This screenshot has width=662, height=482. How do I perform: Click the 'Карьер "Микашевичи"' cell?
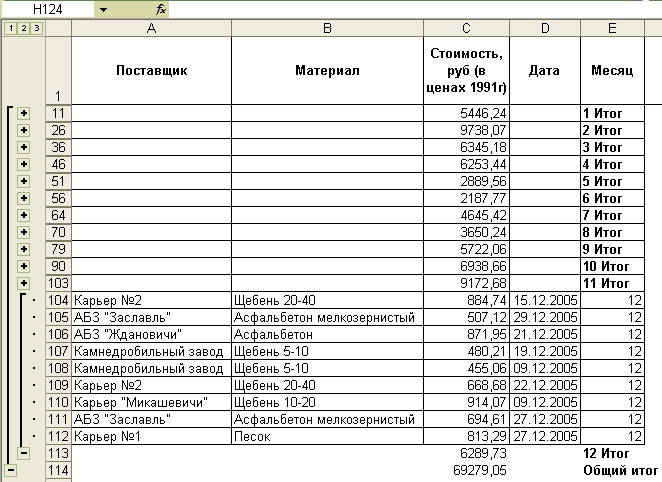point(152,402)
